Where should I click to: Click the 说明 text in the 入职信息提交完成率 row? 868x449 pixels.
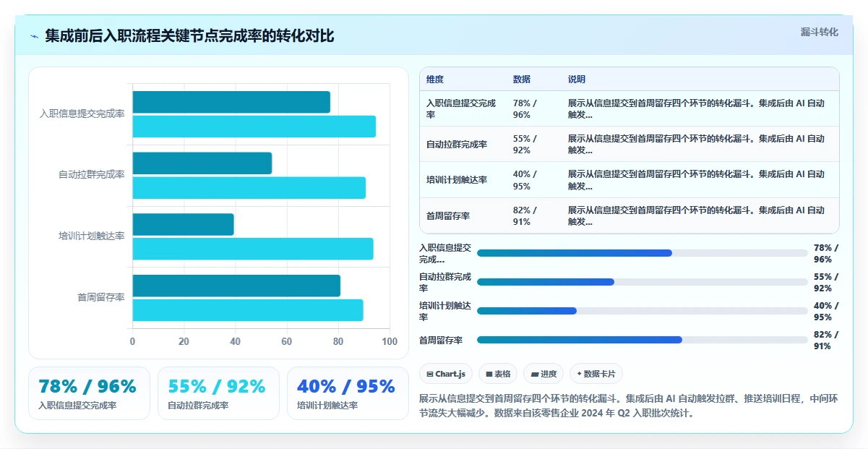tap(696, 108)
